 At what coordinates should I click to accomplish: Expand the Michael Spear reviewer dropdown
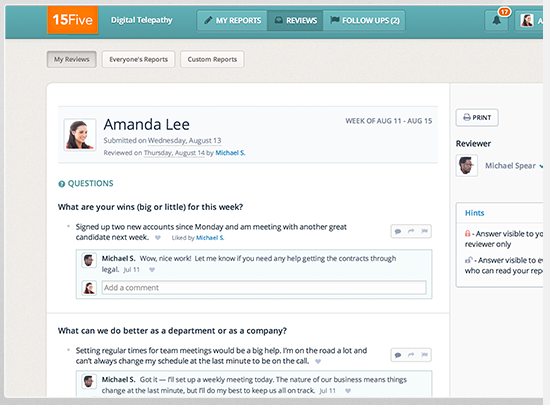click(x=541, y=166)
